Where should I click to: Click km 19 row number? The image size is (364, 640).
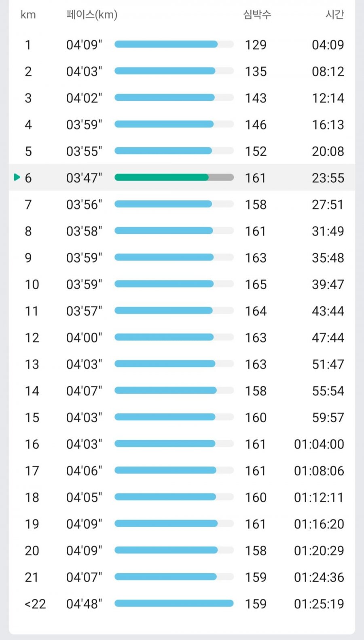pos(32,524)
